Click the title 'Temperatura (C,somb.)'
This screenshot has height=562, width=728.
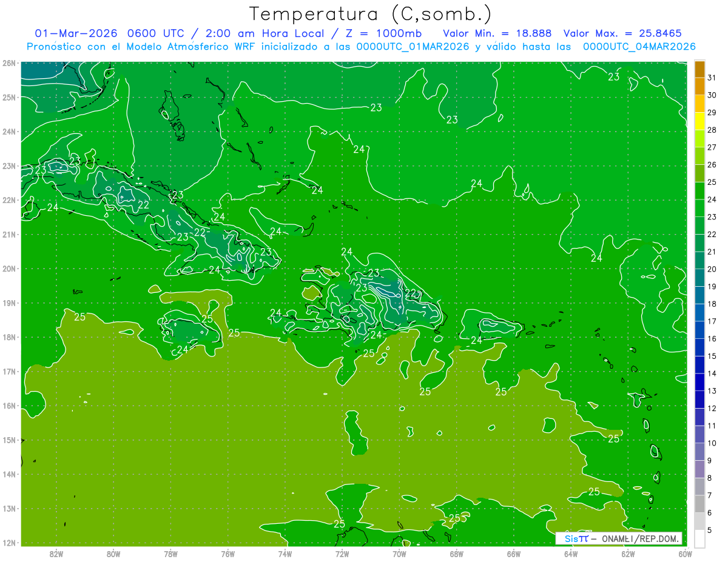click(x=371, y=14)
